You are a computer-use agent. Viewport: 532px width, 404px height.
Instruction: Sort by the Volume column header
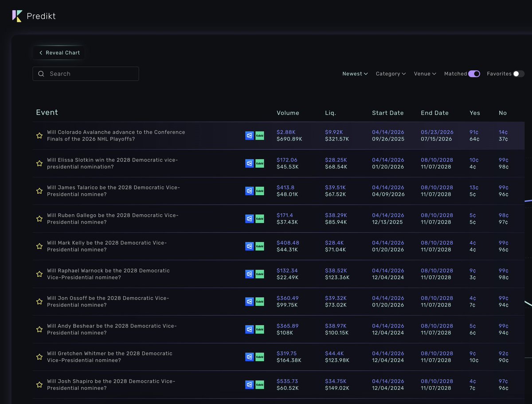(x=288, y=113)
